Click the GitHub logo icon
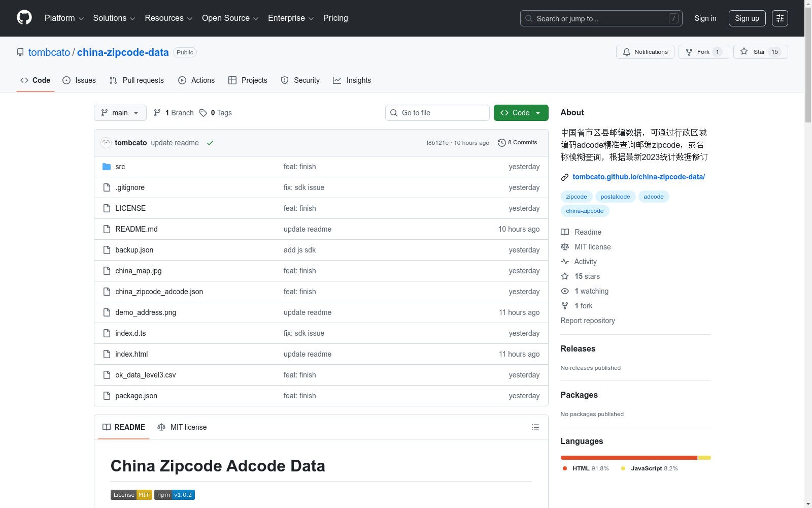This screenshot has height=508, width=812. 24,18
